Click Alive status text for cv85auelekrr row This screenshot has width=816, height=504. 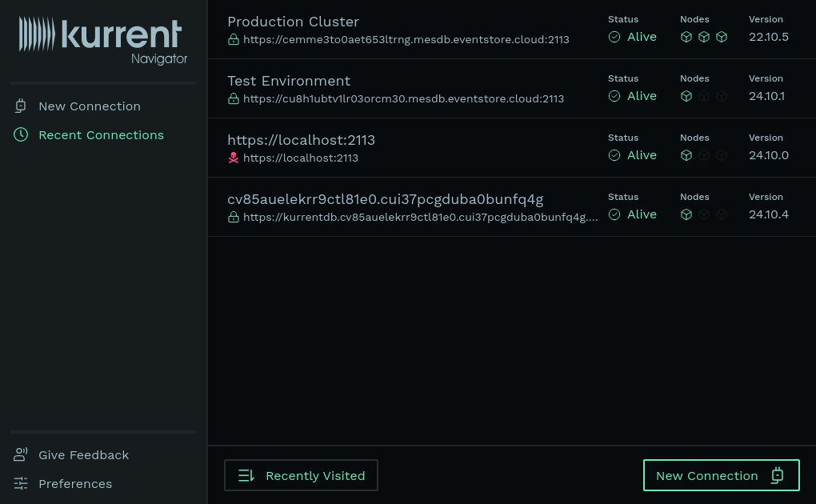[642, 214]
